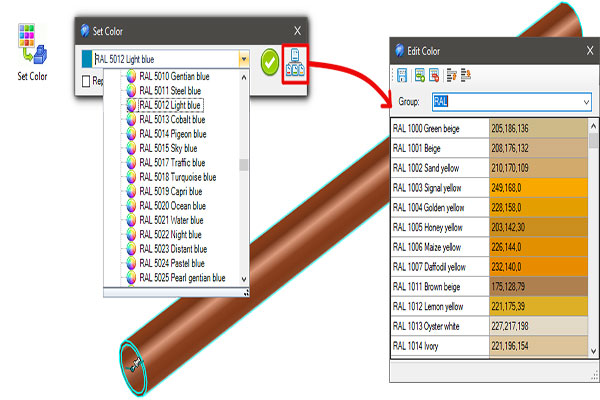Select RAL 5014 Pigeon blue
600x400 pixels.
click(173, 134)
